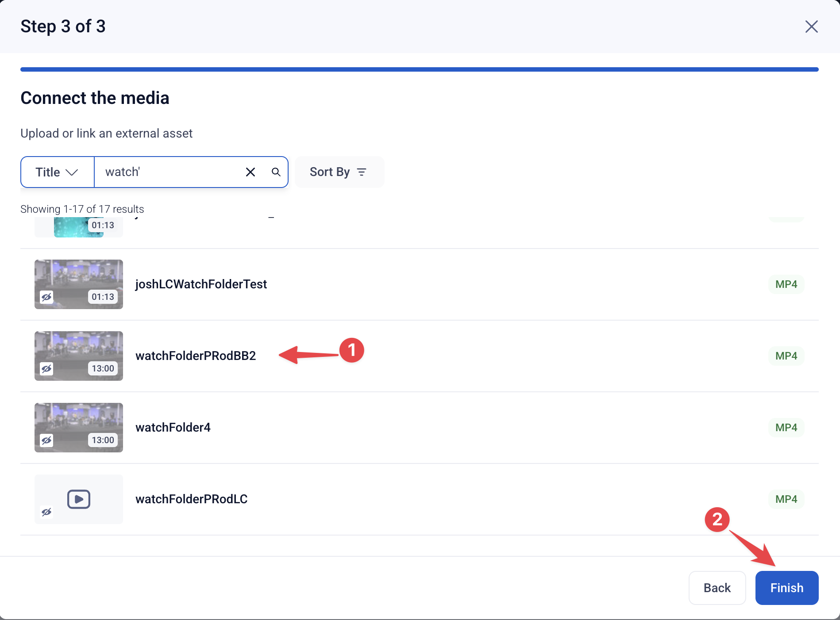Open the Sort By options
The width and height of the screenshot is (840, 620).
pyautogui.click(x=339, y=172)
